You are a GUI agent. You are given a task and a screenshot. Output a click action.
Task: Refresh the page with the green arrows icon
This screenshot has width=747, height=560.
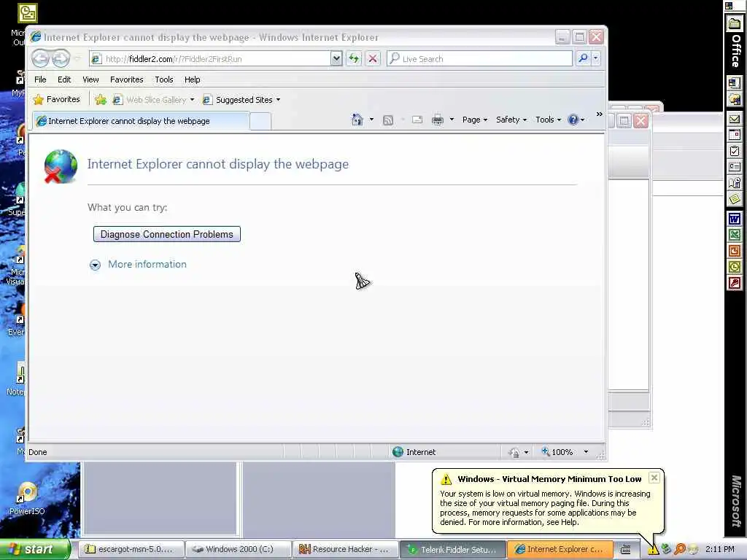pyautogui.click(x=354, y=58)
